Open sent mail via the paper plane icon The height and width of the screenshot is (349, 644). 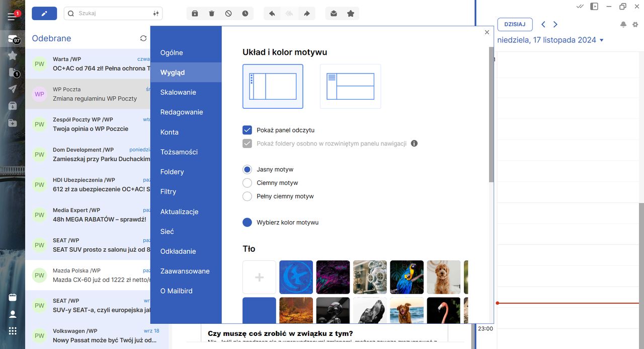click(x=13, y=89)
